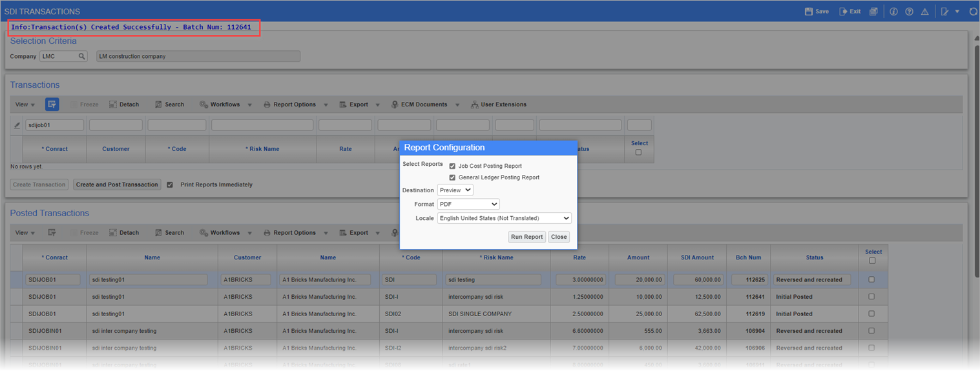Click Workflows in Posted Transactions toolbar
The width and height of the screenshot is (980, 371).
point(220,233)
